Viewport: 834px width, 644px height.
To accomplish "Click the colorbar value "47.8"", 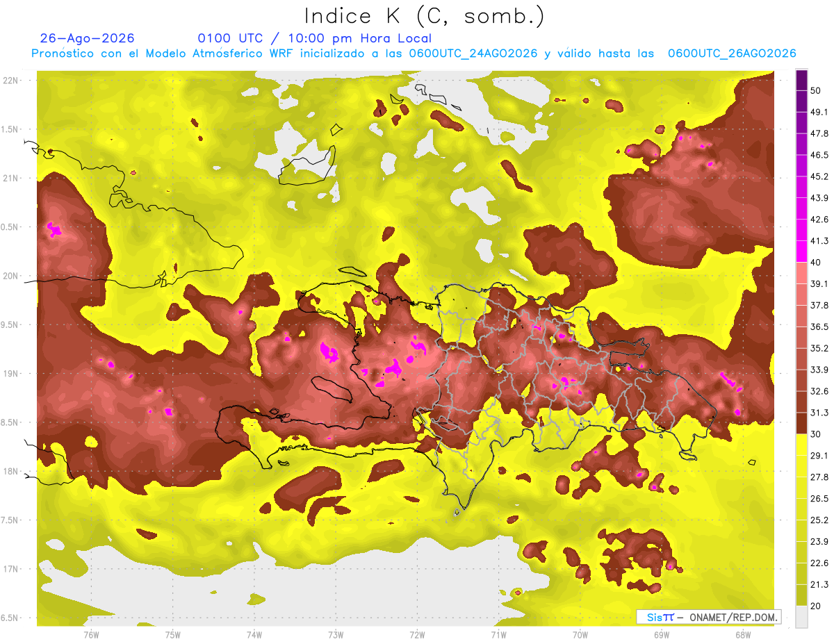I will [820, 133].
